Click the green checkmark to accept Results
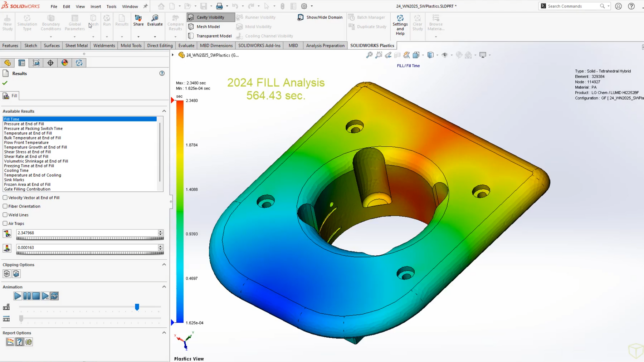The height and width of the screenshot is (362, 644). (x=5, y=83)
